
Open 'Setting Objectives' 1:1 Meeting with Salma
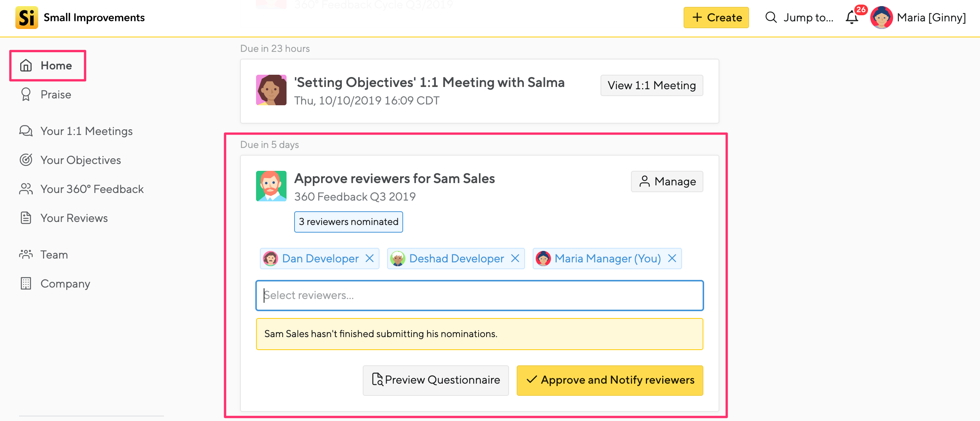(429, 82)
